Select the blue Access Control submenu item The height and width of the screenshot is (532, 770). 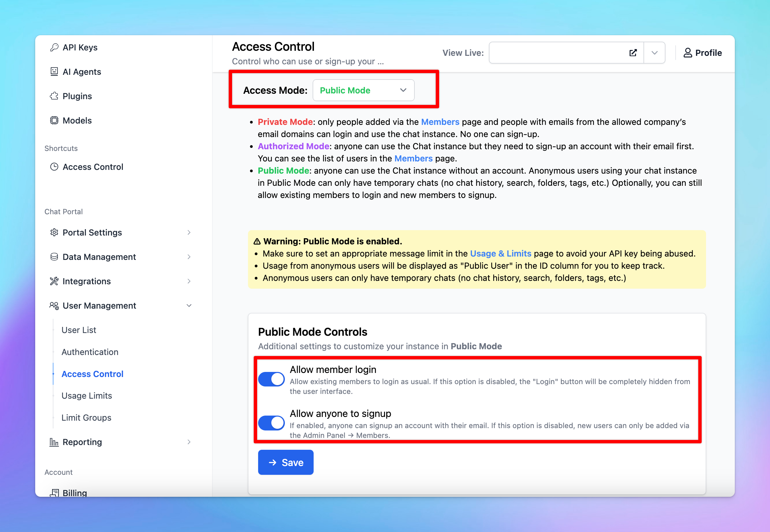click(92, 374)
